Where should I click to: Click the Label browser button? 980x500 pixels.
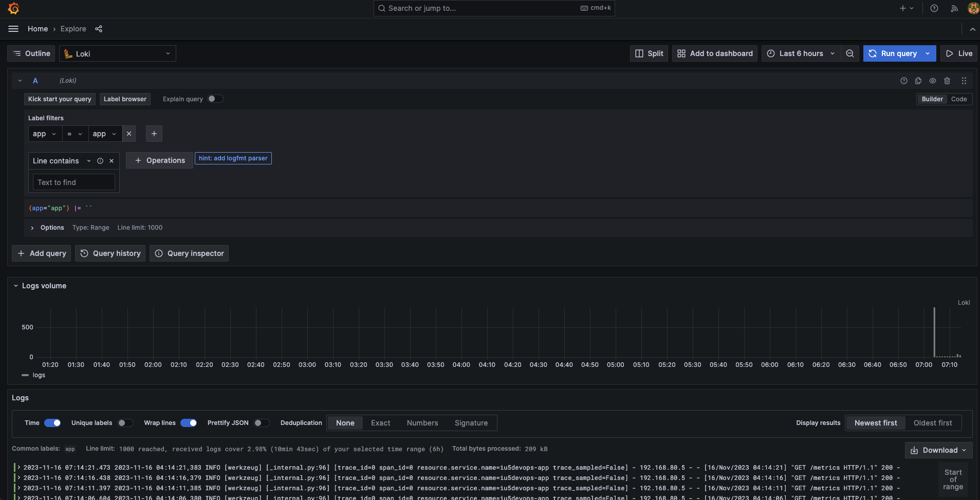point(125,99)
